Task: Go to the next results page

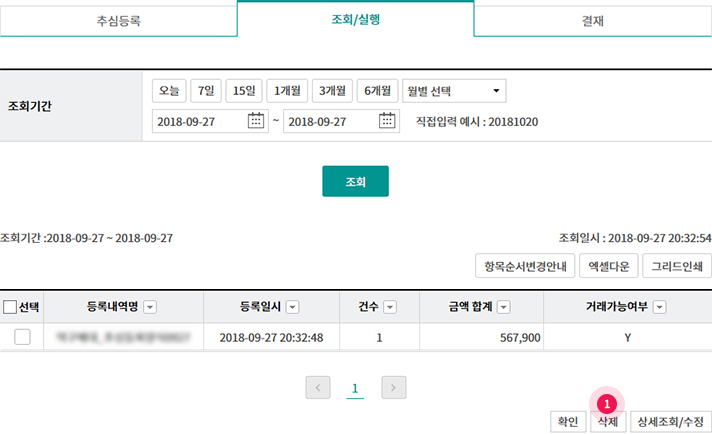Action: click(x=394, y=388)
